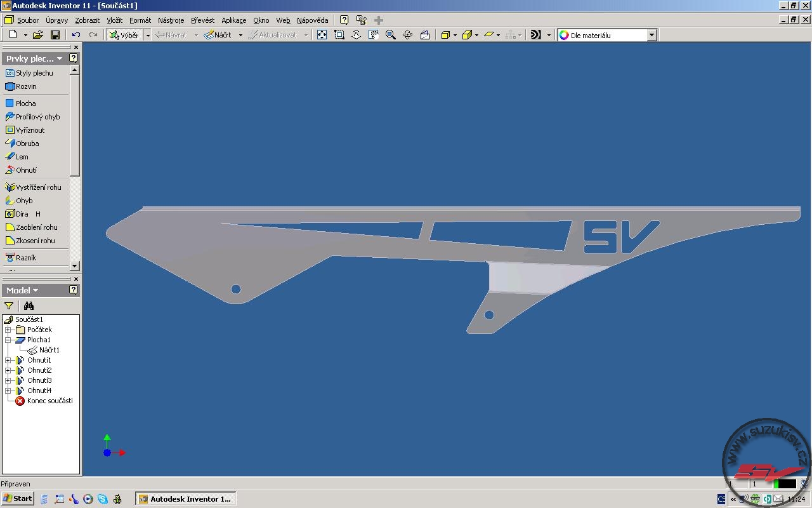812x508 pixels.
Task: Select the Obruba flange tool
Action: tap(27, 144)
